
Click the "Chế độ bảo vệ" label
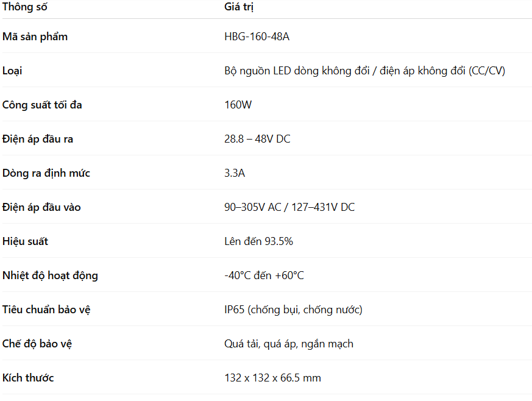click(x=38, y=344)
